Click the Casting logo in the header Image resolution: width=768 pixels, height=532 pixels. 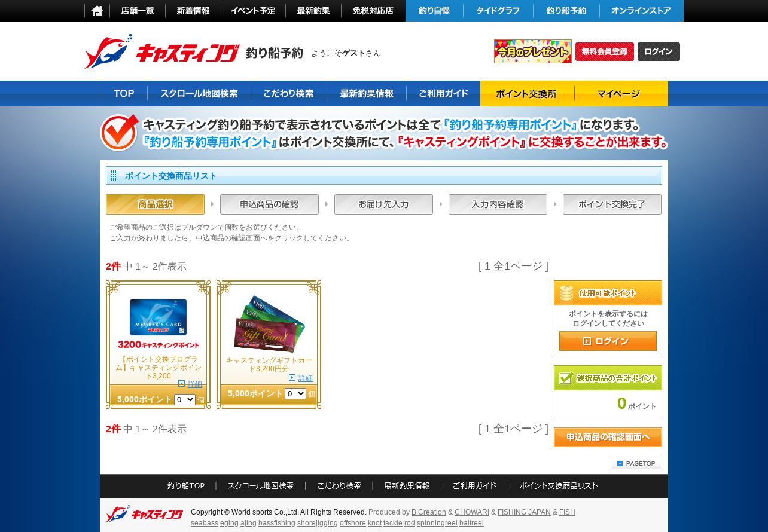(x=161, y=51)
